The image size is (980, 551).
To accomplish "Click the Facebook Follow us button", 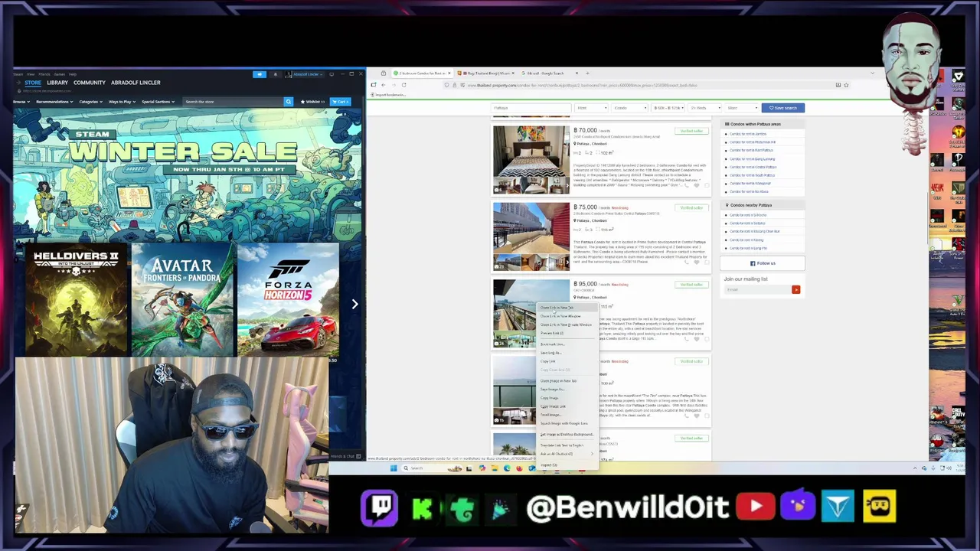I will point(763,263).
